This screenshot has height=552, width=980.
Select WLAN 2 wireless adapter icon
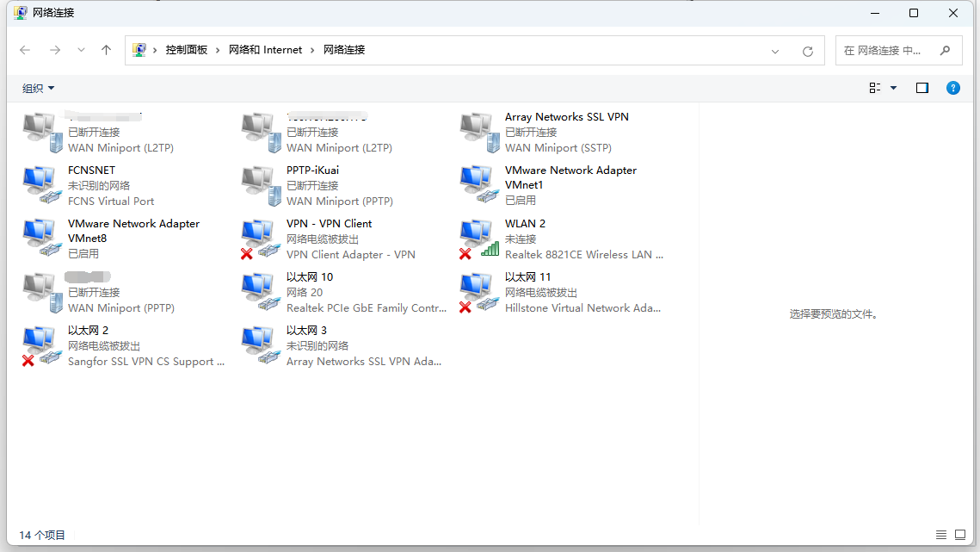pos(479,239)
